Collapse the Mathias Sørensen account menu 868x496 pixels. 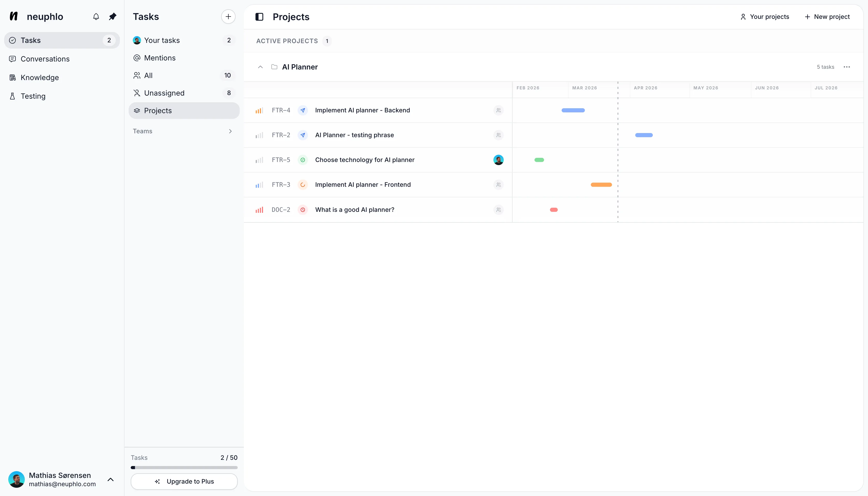[110, 479]
